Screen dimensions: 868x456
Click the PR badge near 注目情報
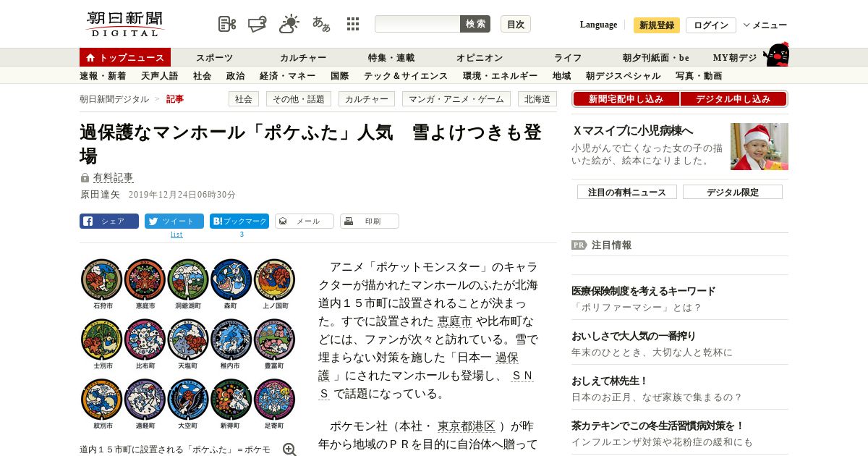point(579,245)
